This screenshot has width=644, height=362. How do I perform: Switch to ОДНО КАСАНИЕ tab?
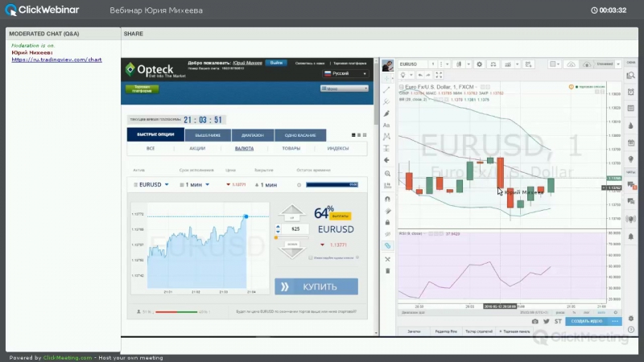pyautogui.click(x=300, y=135)
